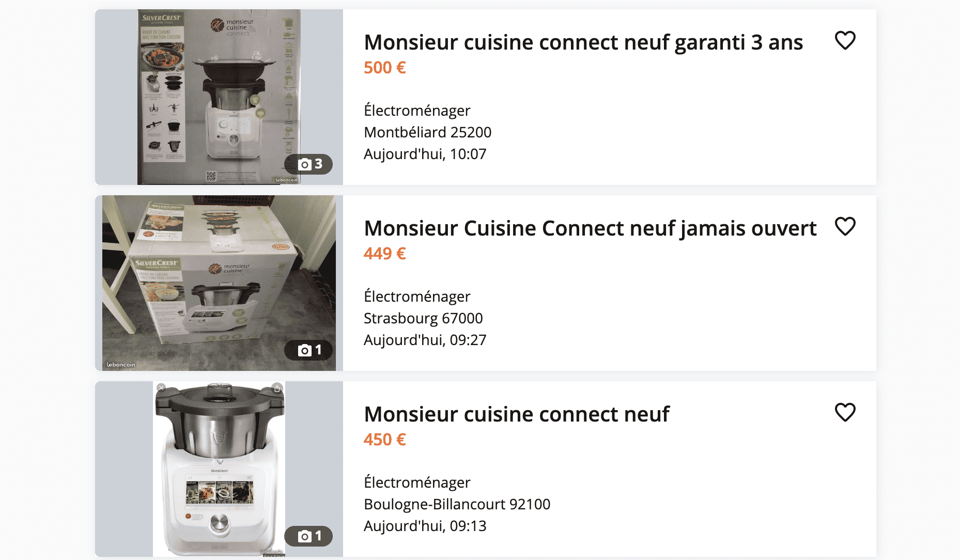Save the Strasbourg listing with heart icon
This screenshot has width=960, height=560.
pyautogui.click(x=845, y=226)
